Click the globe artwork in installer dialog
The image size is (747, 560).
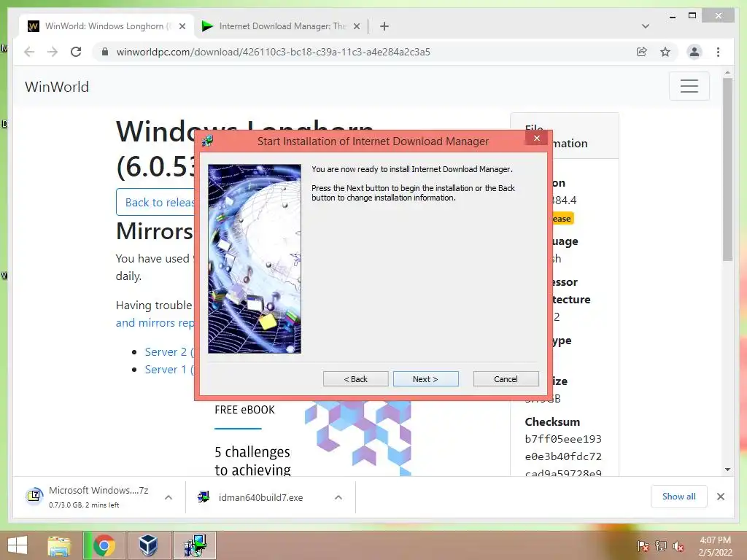(x=255, y=259)
